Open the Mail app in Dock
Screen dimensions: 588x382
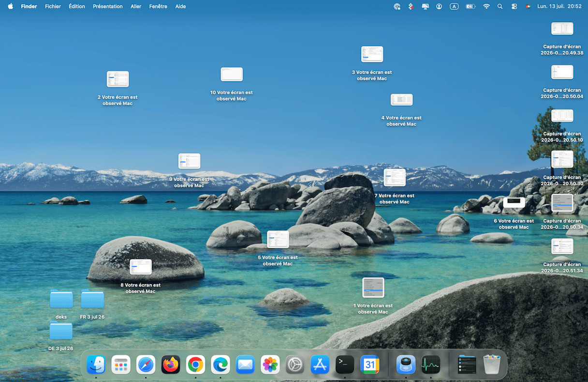coord(245,365)
